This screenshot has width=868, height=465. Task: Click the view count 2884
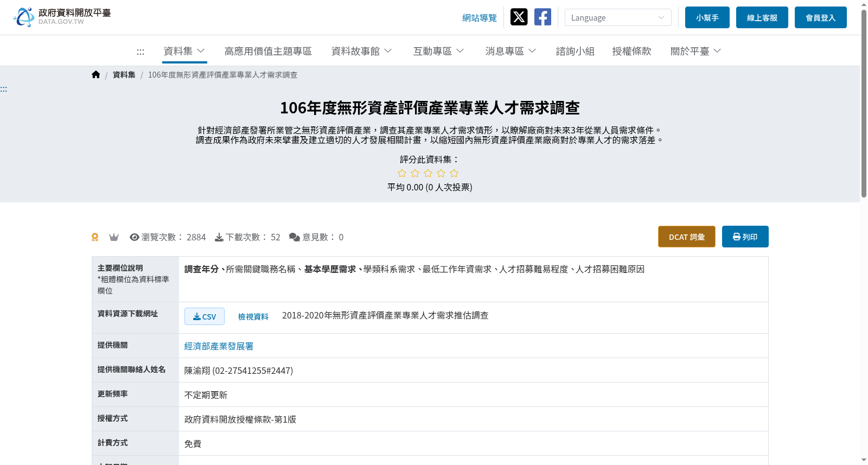196,237
